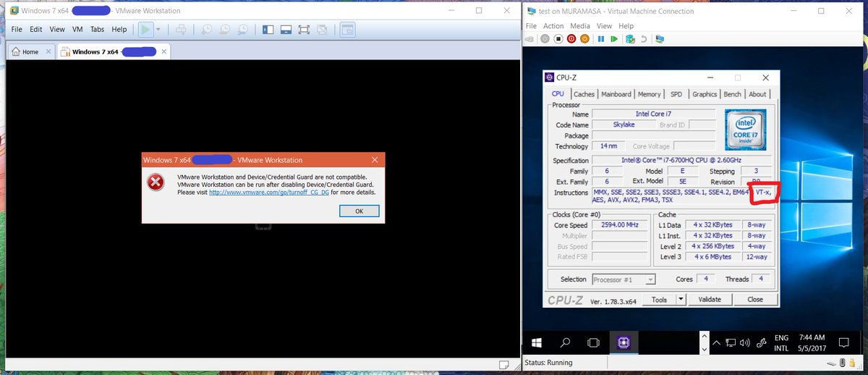This screenshot has height=375, width=868.
Task: Click the guest taskbar search magnifier
Action: pyautogui.click(x=566, y=342)
